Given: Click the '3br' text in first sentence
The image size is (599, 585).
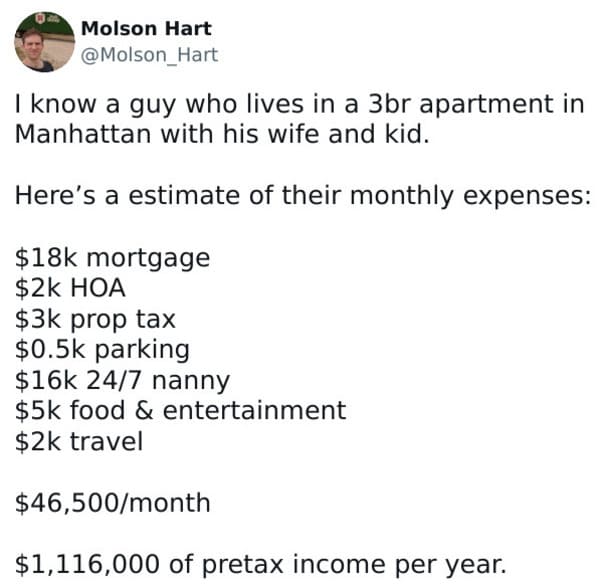Looking at the screenshot, I should (x=389, y=104).
